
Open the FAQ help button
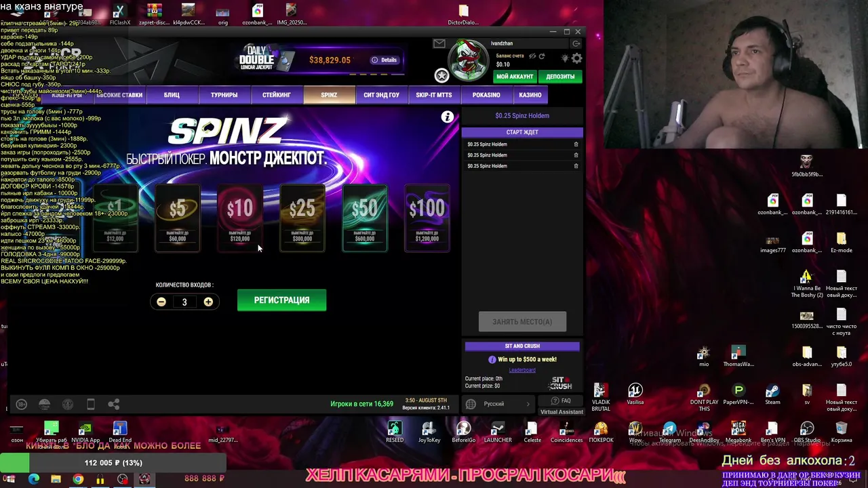pos(561,401)
